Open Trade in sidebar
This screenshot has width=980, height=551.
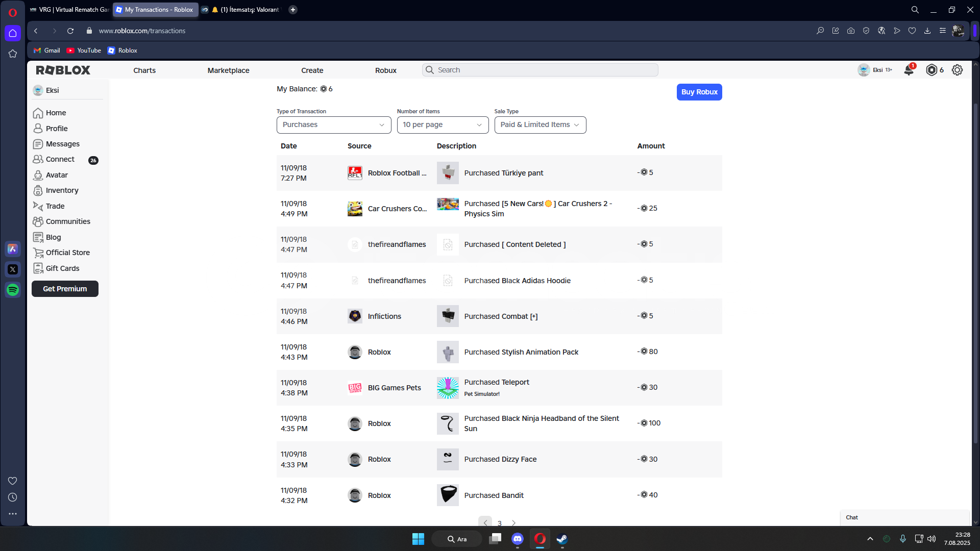click(x=48, y=206)
